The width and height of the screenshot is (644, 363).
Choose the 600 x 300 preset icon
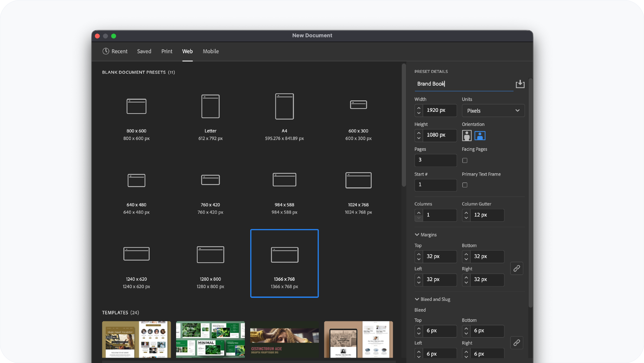(359, 104)
